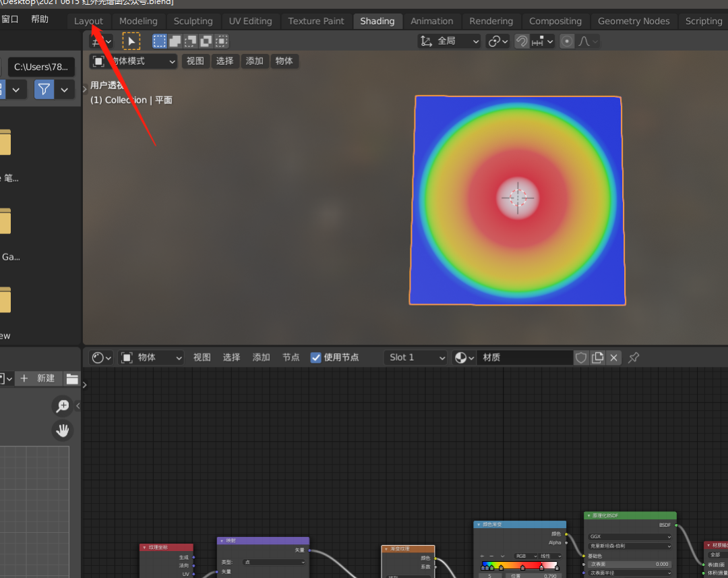Image resolution: width=728 pixels, height=578 pixels.
Task: Click the file browser path field
Action: [x=41, y=67]
